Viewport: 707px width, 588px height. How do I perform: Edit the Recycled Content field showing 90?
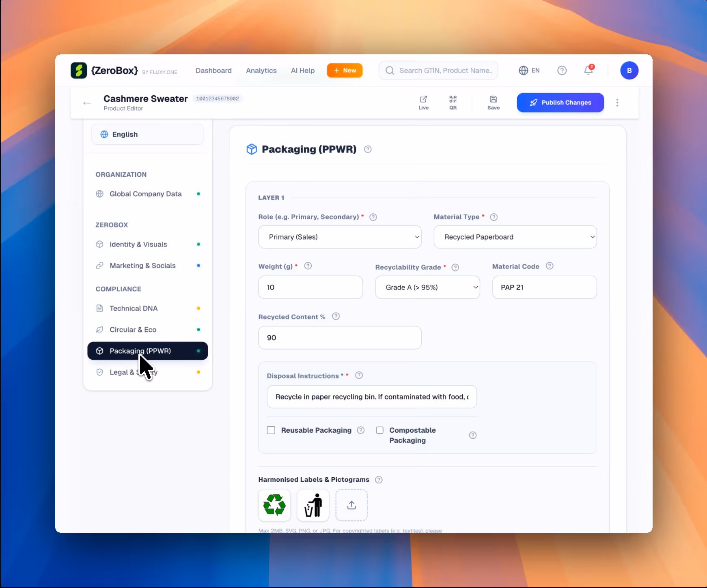(x=340, y=337)
